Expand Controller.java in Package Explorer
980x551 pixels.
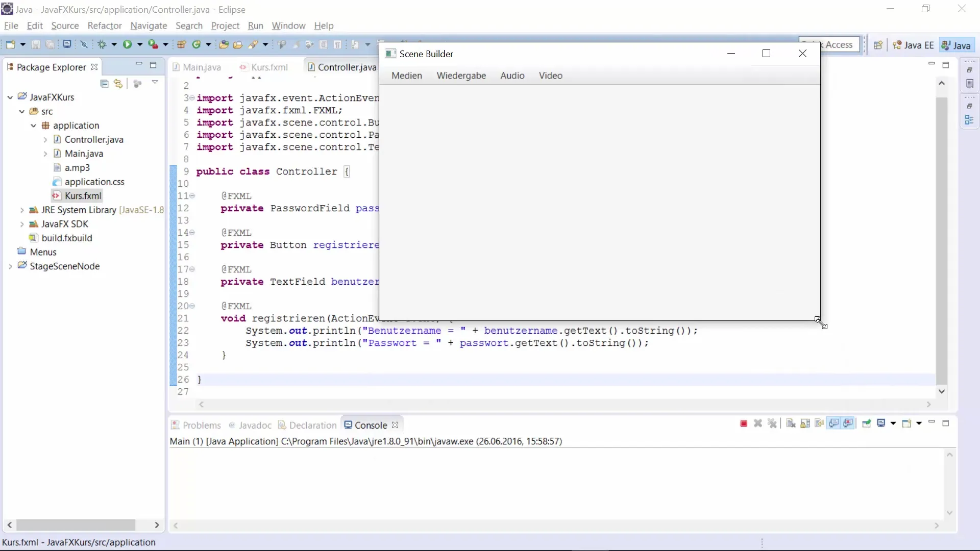(x=45, y=139)
